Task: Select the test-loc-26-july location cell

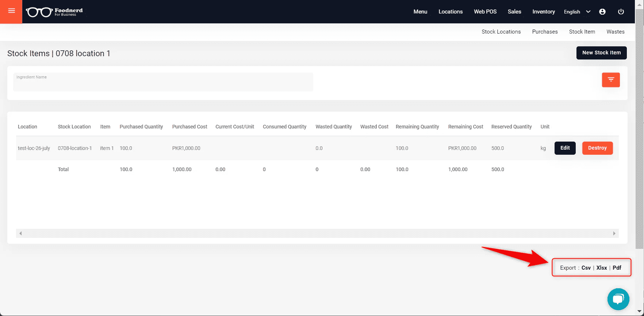Action: click(34, 148)
